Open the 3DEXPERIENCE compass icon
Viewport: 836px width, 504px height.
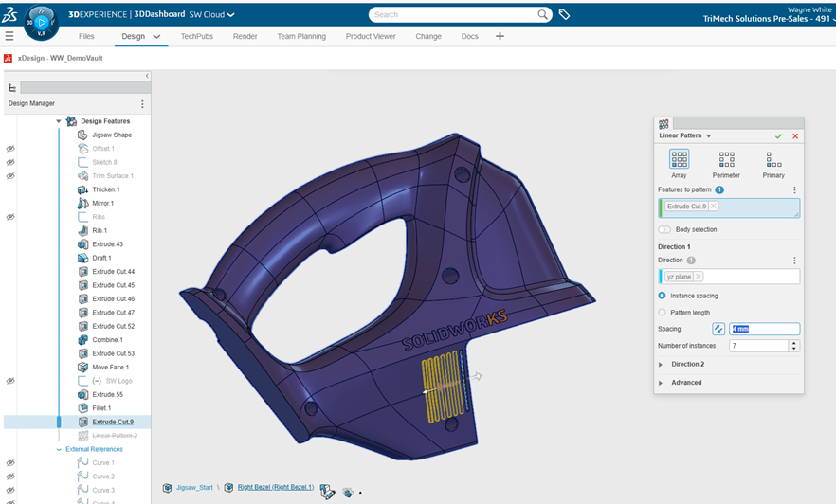pyautogui.click(x=40, y=21)
